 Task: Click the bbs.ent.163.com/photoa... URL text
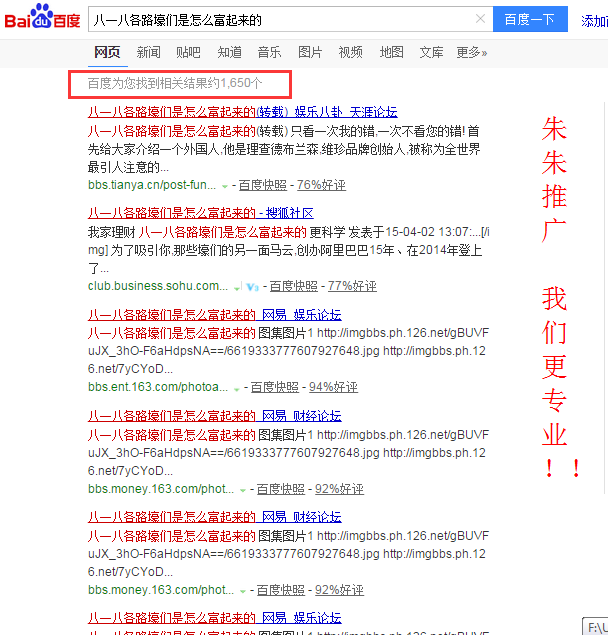click(158, 387)
